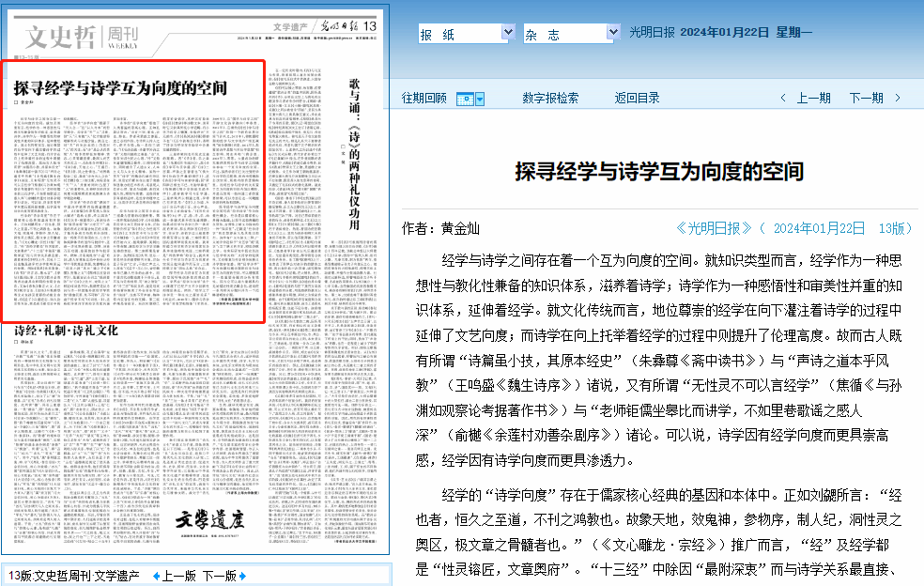Go to the next issue via 下一期
924x586 pixels.
[x=866, y=99]
